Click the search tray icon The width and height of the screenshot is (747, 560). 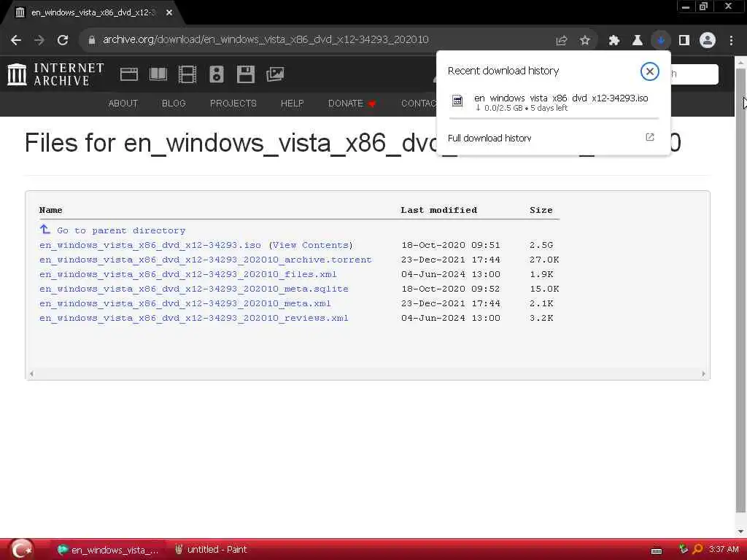click(x=697, y=550)
